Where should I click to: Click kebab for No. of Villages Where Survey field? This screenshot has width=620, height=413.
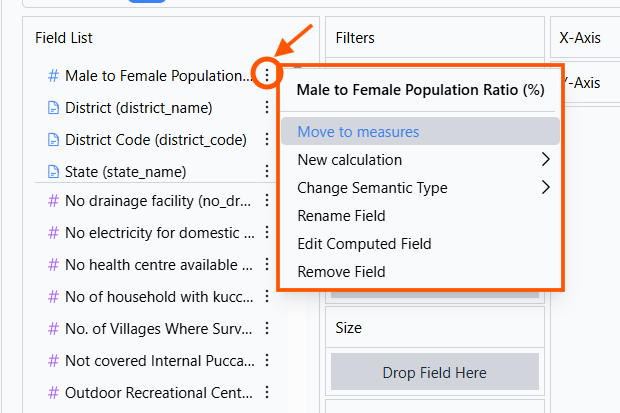[266, 329]
